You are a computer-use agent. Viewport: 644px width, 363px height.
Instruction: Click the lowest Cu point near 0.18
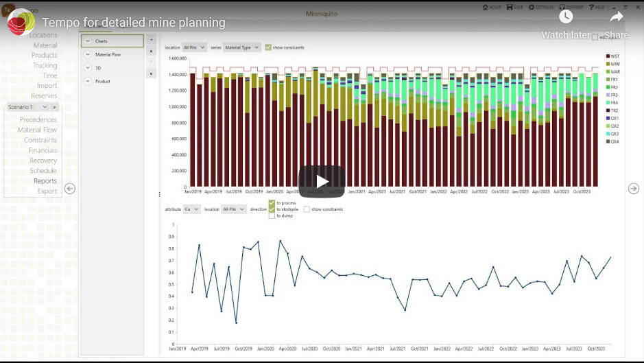coord(236,323)
